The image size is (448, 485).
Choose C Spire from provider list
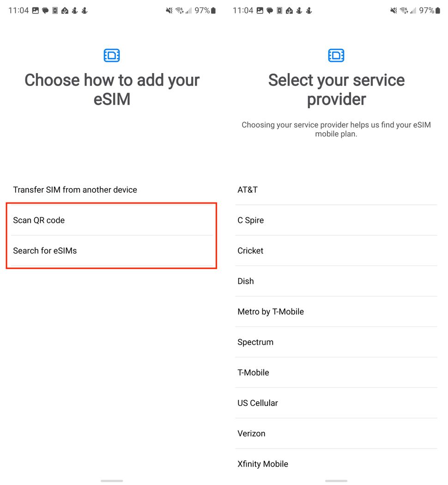[251, 220]
